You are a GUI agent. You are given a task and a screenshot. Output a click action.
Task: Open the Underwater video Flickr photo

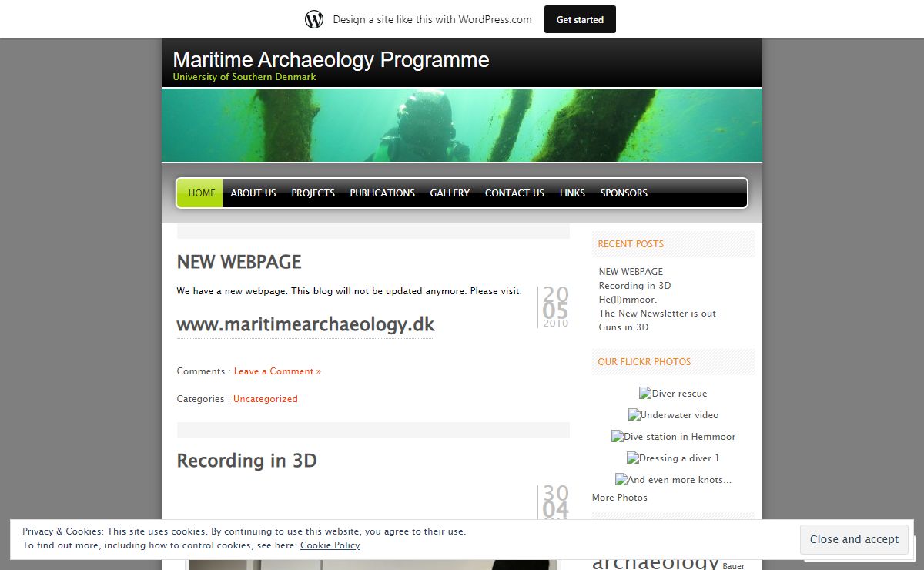673,415
